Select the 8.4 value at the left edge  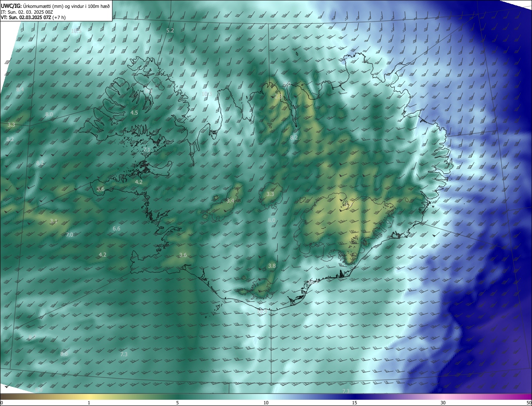[20, 89]
